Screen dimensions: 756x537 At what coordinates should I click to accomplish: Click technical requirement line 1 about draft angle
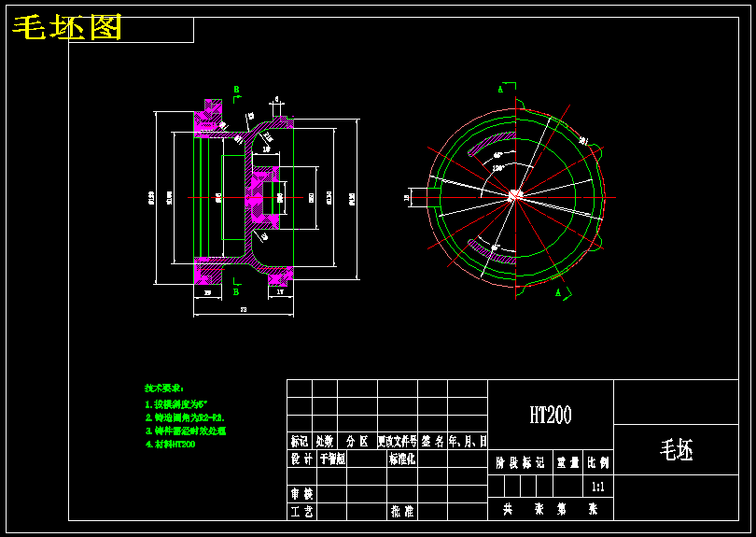(x=176, y=404)
